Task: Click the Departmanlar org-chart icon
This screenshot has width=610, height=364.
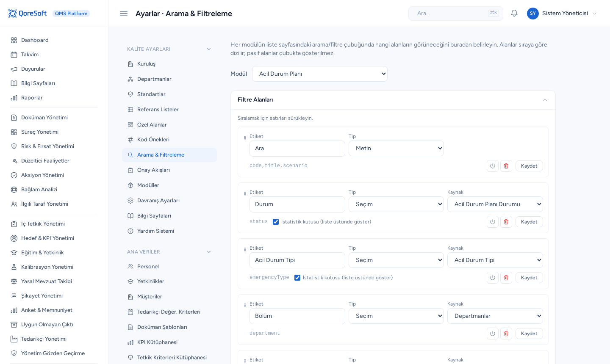Action: (x=130, y=79)
